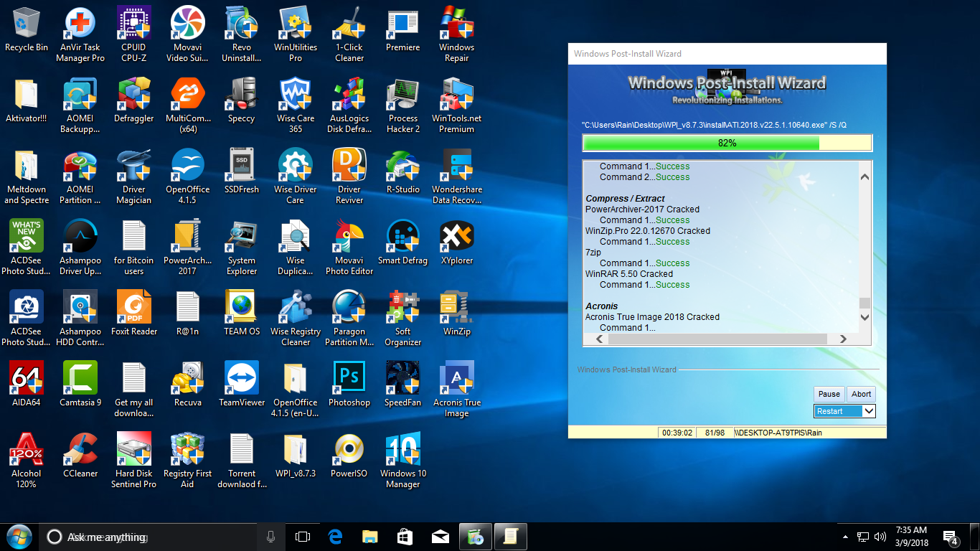This screenshot has height=551, width=980.
Task: Abort the WPI installation
Action: (861, 394)
